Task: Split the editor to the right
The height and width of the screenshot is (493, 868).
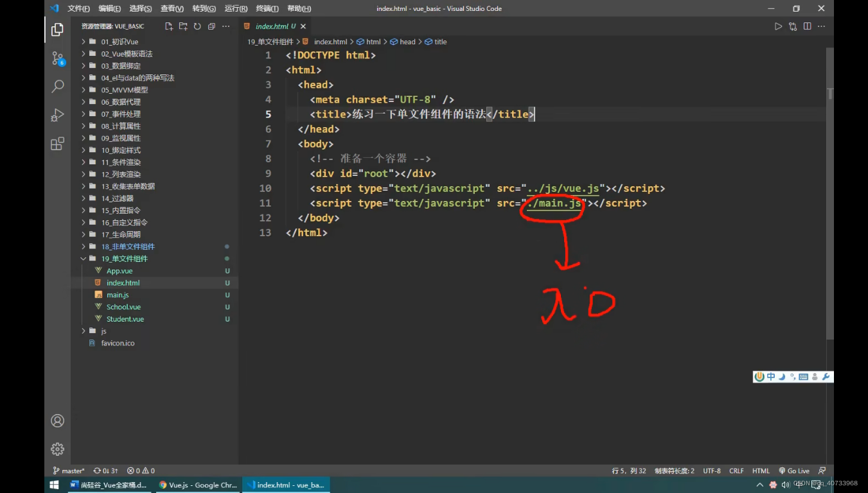Action: tap(807, 26)
